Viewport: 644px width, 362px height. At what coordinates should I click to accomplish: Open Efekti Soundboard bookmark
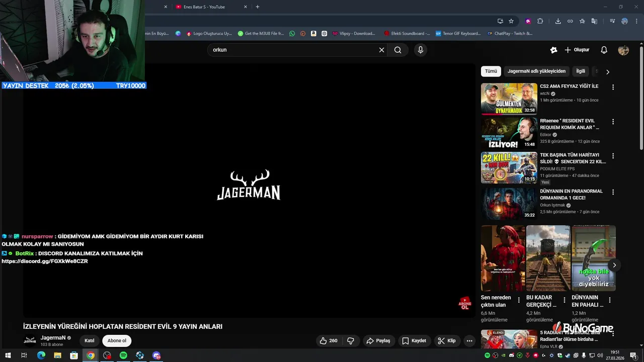coord(407,34)
